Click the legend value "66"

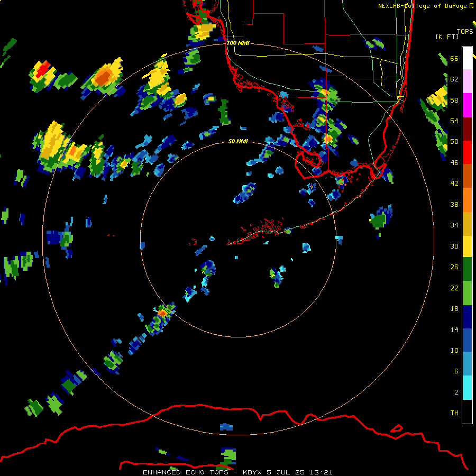(x=454, y=59)
